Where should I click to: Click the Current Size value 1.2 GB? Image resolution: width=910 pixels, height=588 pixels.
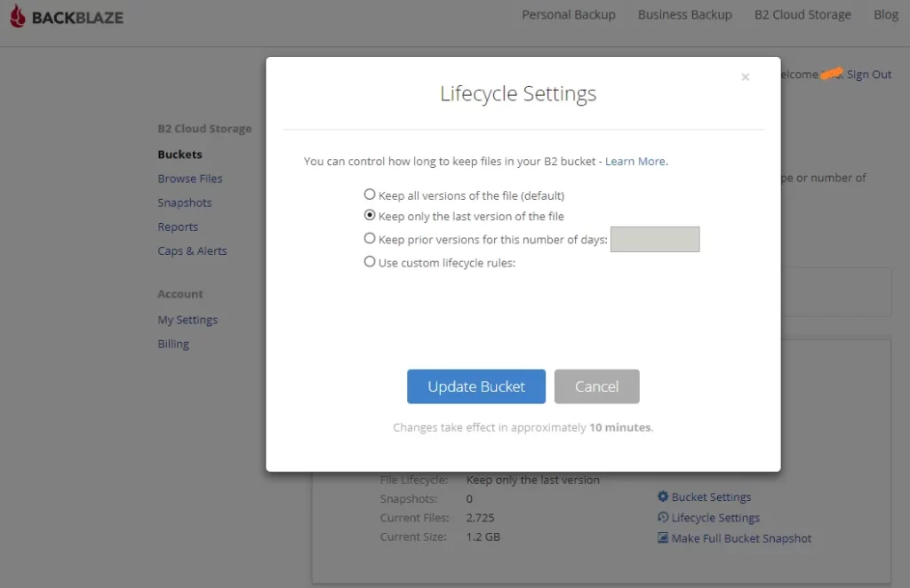coord(483,537)
